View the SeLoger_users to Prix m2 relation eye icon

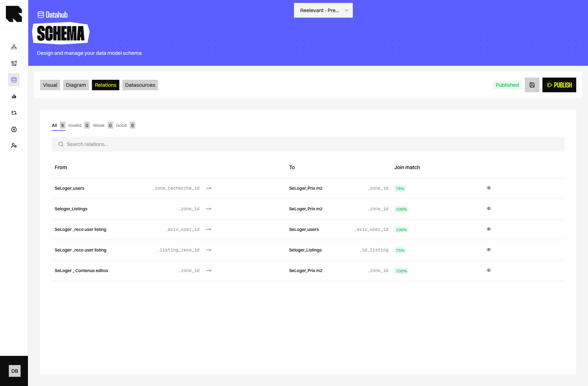489,188
